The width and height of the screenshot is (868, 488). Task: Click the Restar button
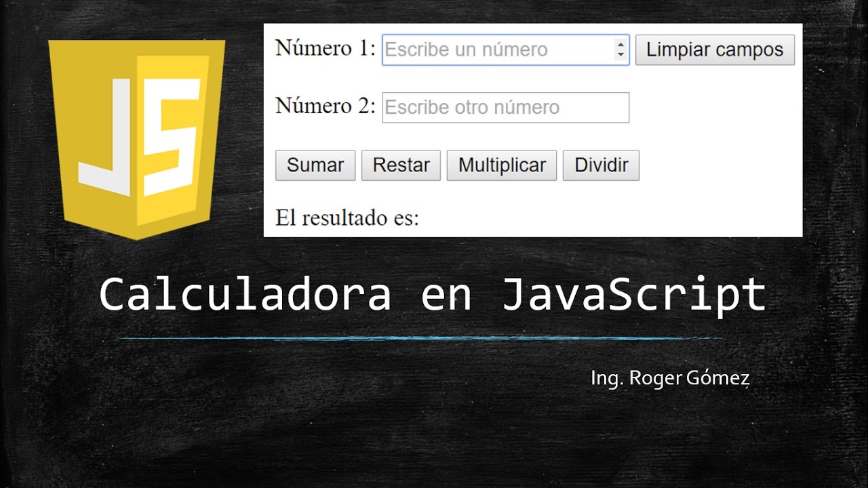[x=401, y=165]
